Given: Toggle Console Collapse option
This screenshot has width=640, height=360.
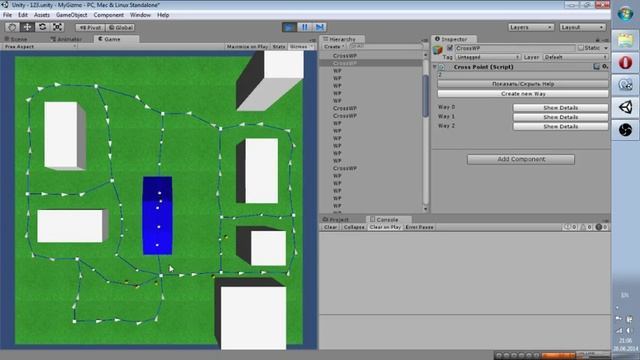Looking at the screenshot, I should (354, 227).
